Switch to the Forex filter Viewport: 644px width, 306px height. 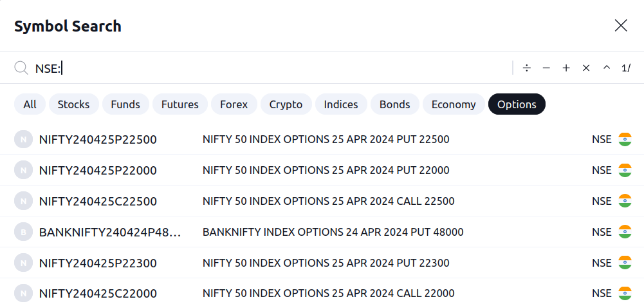(234, 104)
